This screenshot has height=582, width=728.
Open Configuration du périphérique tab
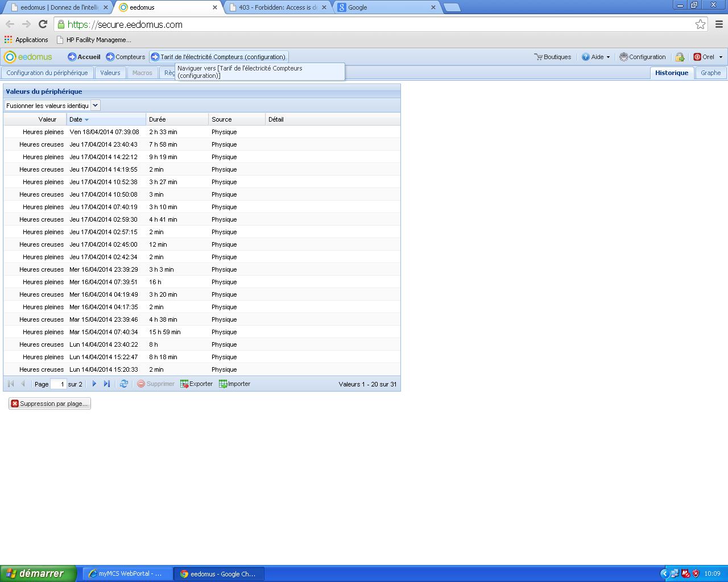coord(47,73)
